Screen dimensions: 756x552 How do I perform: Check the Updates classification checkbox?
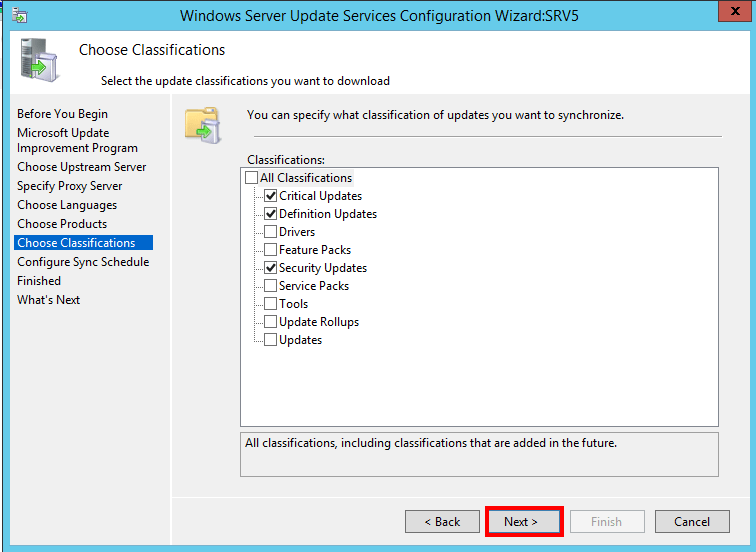270,340
